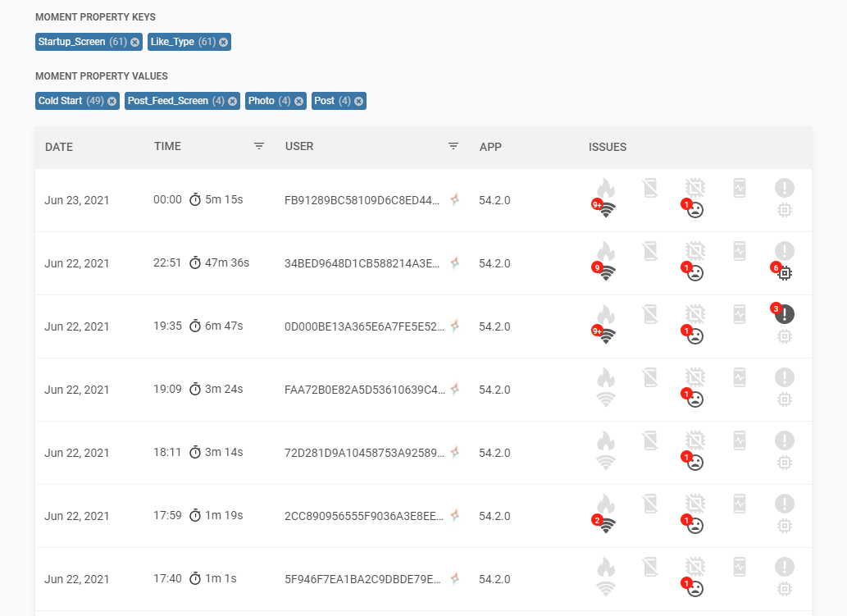Image resolution: width=847 pixels, height=616 pixels.
Task: Open user FAA72B0E82A5D53610639C4 session
Action: 365,390
